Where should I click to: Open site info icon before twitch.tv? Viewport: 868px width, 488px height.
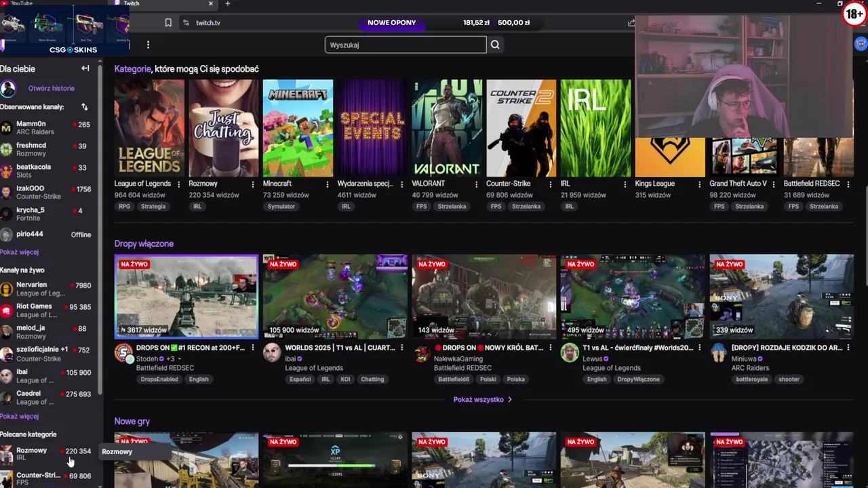pyautogui.click(x=186, y=22)
